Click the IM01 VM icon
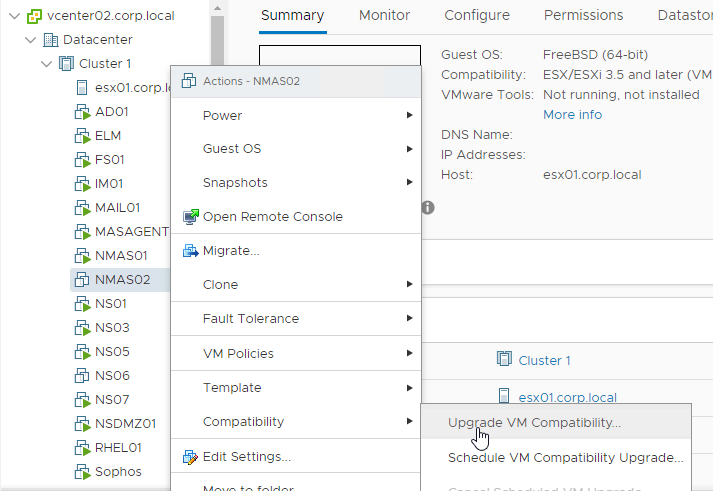Image resolution: width=713 pixels, height=491 pixels. click(82, 184)
